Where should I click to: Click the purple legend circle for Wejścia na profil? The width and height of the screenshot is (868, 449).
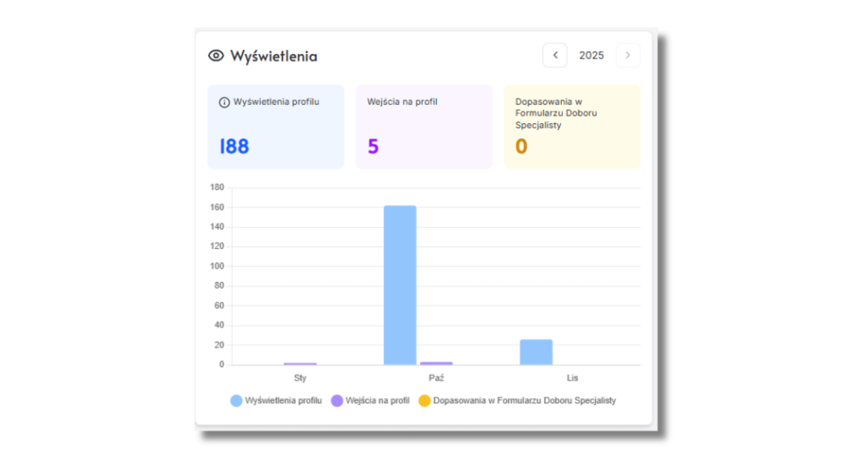coord(337,400)
